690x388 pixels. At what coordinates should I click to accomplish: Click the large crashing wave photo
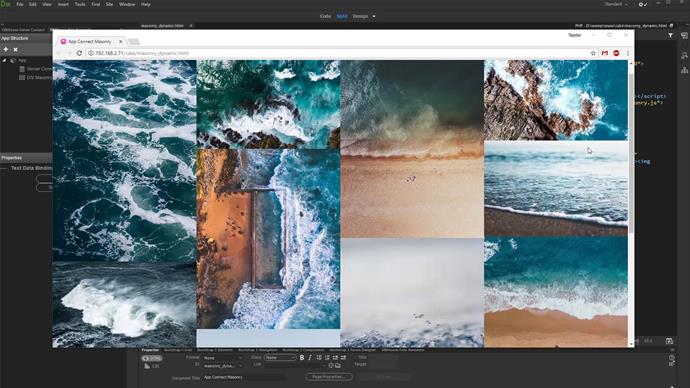(x=124, y=305)
